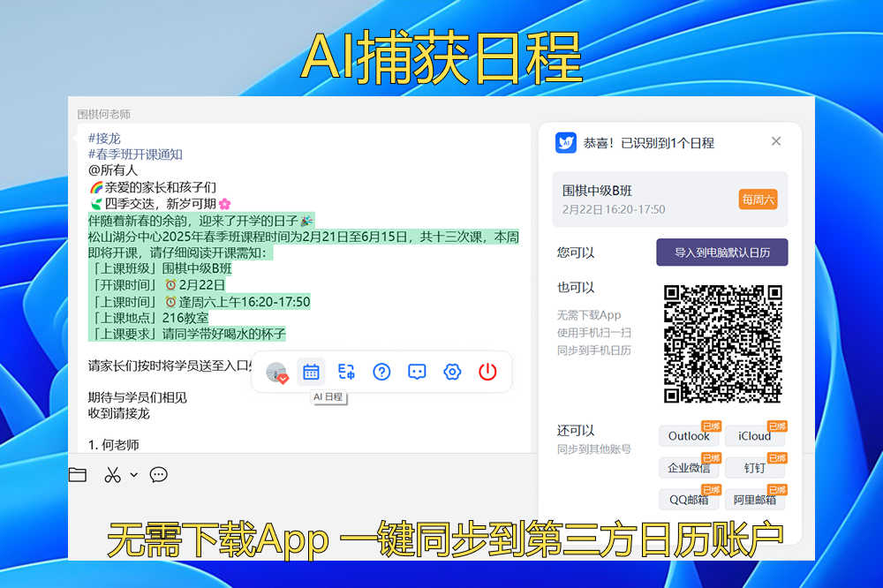Choose 企业微信 sync account
Image resolution: width=883 pixels, height=588 pixels.
point(689,468)
